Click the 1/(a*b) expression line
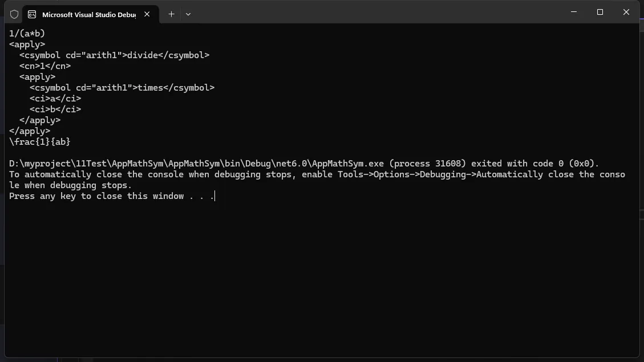The width and height of the screenshot is (644, 362). pyautogui.click(x=27, y=34)
